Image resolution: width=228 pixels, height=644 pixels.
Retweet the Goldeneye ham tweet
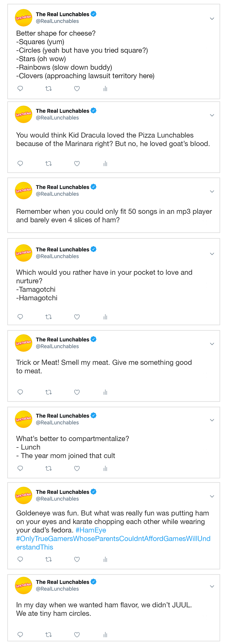(48, 559)
